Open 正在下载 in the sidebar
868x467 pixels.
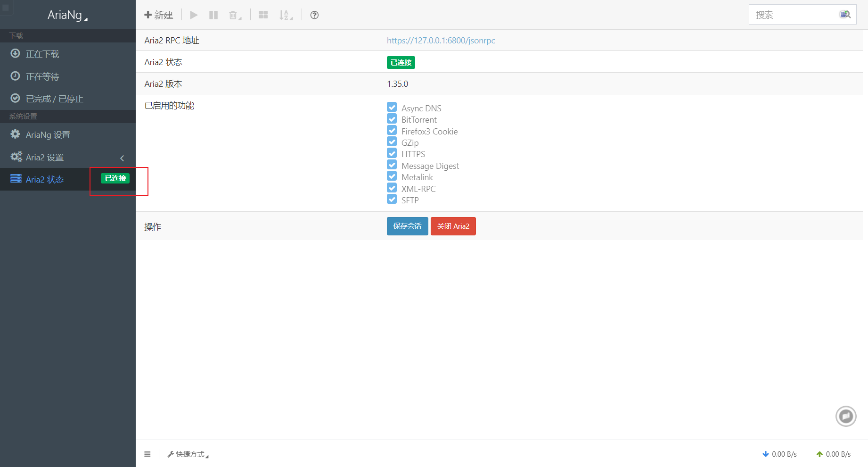(42, 54)
